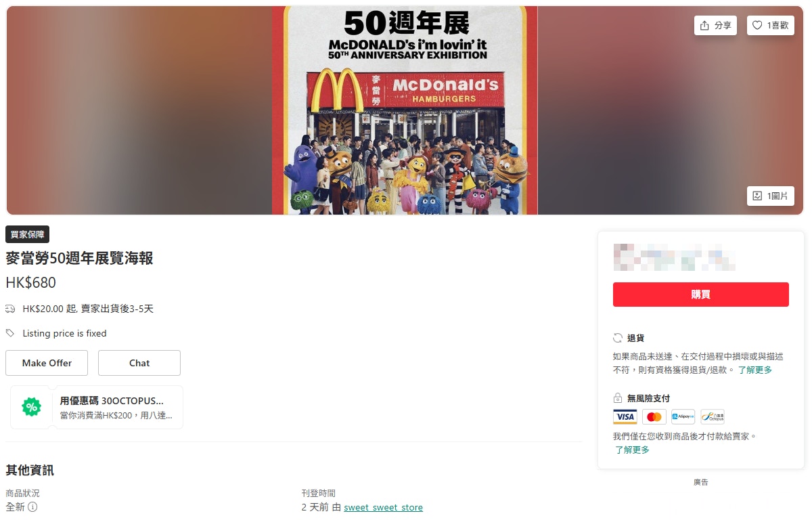
Task: Click the info icon next to 全新
Action: coord(32,506)
